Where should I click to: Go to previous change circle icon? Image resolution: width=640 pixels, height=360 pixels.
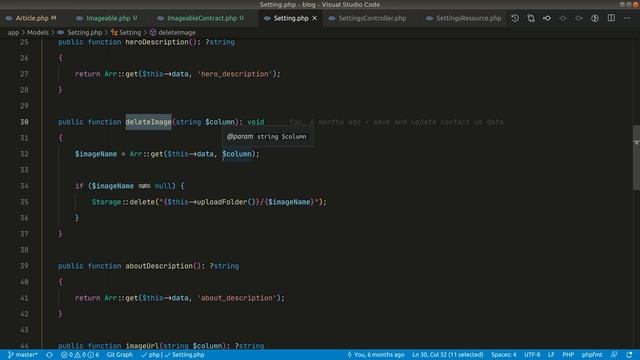(563, 18)
